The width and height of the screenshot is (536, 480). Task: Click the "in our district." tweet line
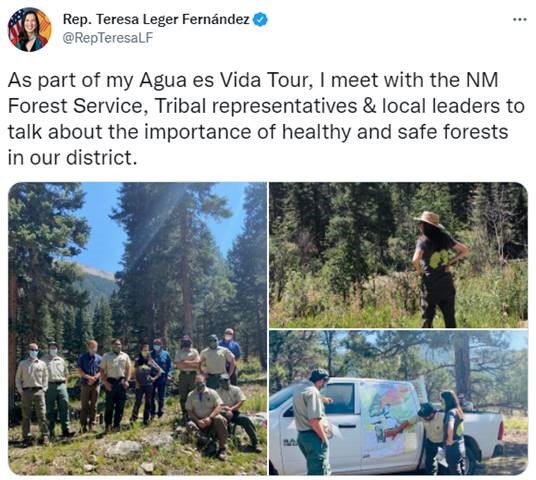tap(72, 158)
